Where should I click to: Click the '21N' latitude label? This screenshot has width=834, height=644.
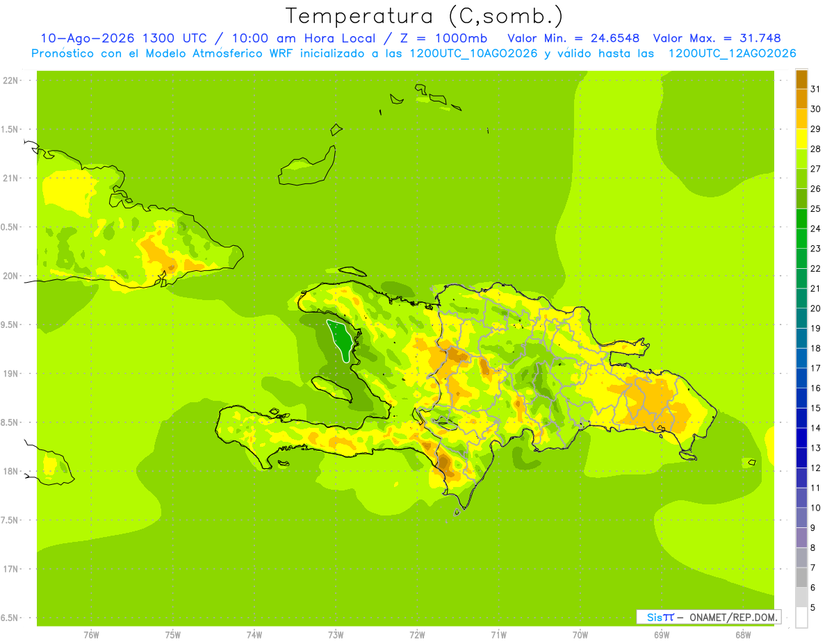pyautogui.click(x=11, y=178)
